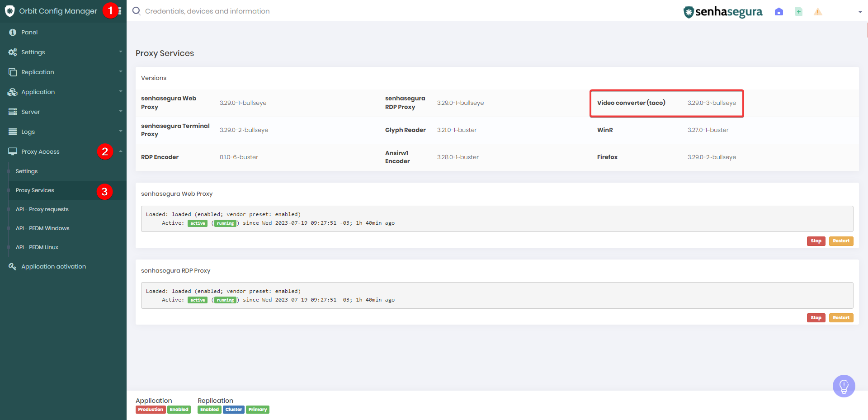Viewport: 868px width, 420px height.
Task: Restart the senhasegura Web Proxy service
Action: (841, 241)
